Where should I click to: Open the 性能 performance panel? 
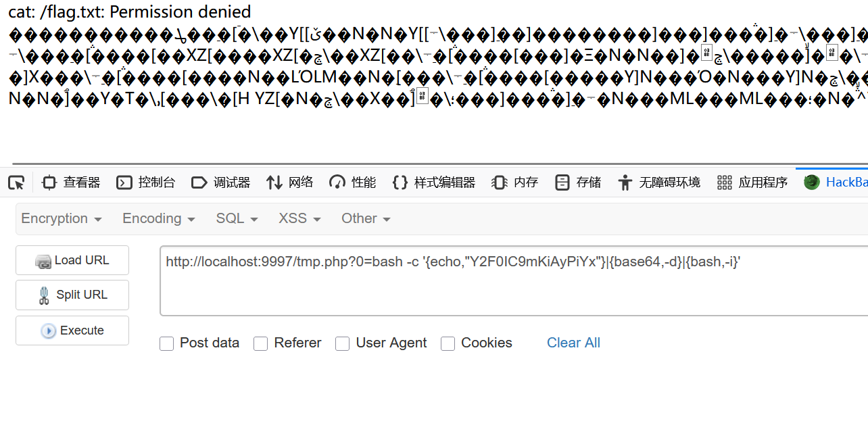pyautogui.click(x=352, y=182)
